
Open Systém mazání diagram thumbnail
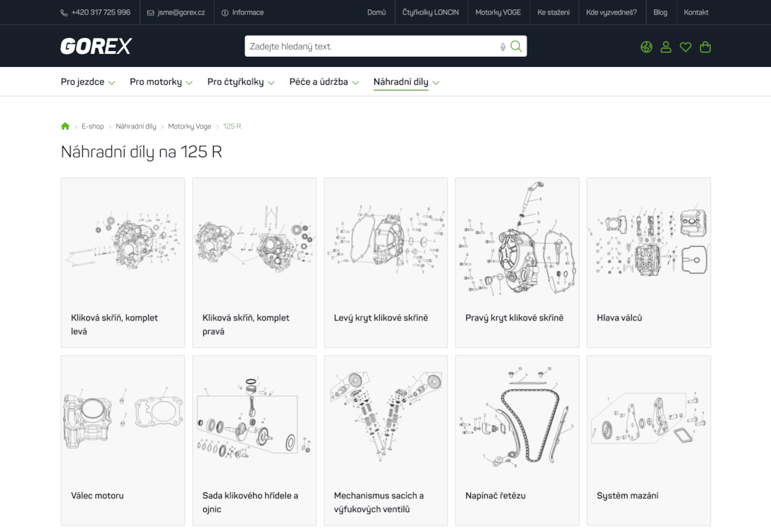pyautogui.click(x=649, y=417)
